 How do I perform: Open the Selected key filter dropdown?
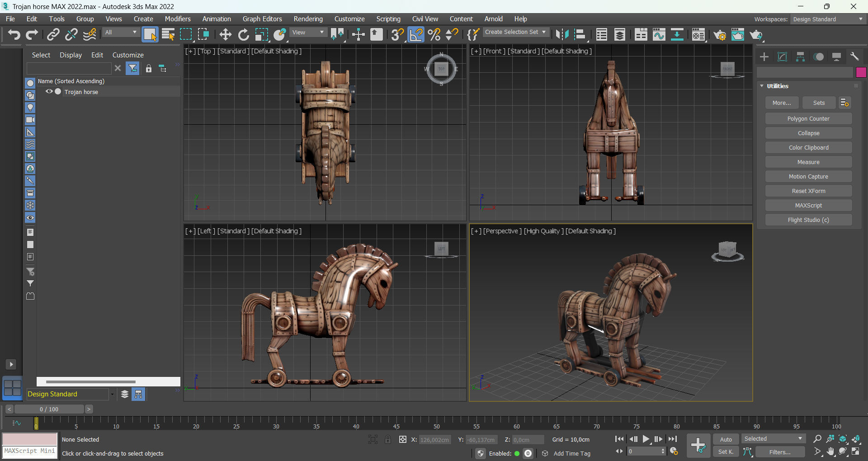point(773,439)
